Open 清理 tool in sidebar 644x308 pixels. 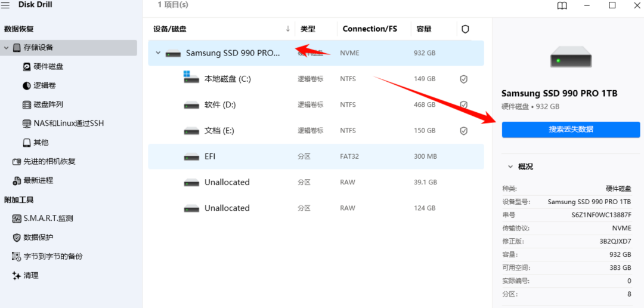31,276
